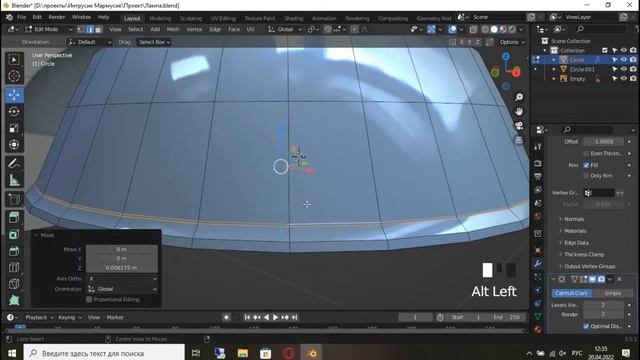Open the Windows Start menu
Image resolution: width=640 pixels, height=360 pixels.
[x=11, y=353]
